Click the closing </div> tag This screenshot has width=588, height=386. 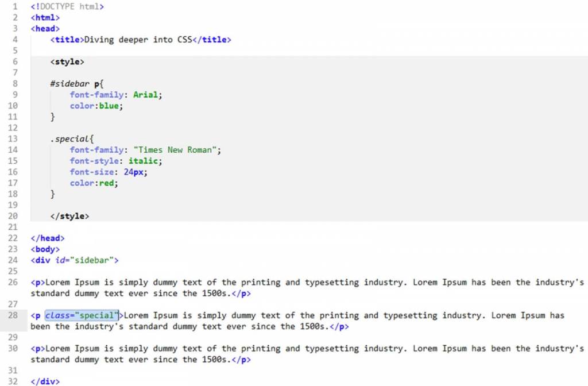tap(45, 381)
